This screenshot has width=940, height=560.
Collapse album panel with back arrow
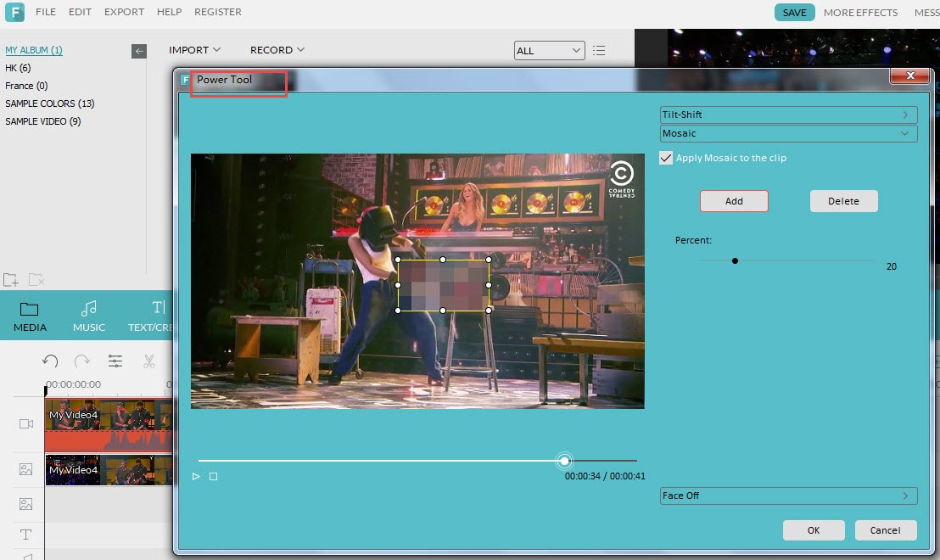[x=139, y=51]
